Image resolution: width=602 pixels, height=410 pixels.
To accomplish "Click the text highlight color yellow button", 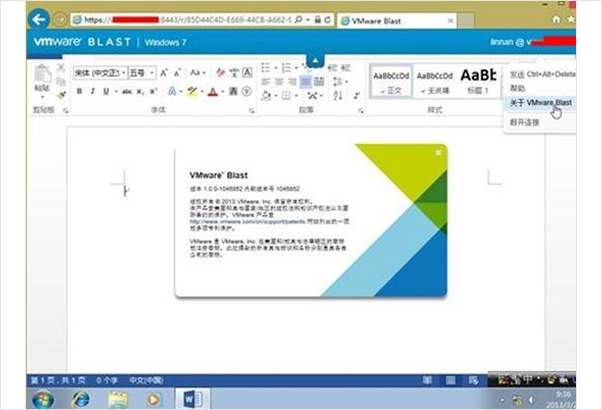I will tap(192, 91).
